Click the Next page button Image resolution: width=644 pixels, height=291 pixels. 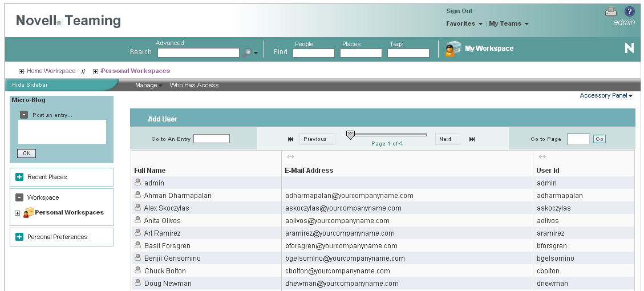[448, 139]
